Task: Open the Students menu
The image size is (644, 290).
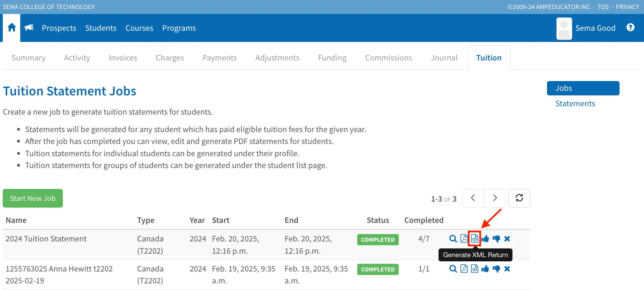Action: coord(101,28)
